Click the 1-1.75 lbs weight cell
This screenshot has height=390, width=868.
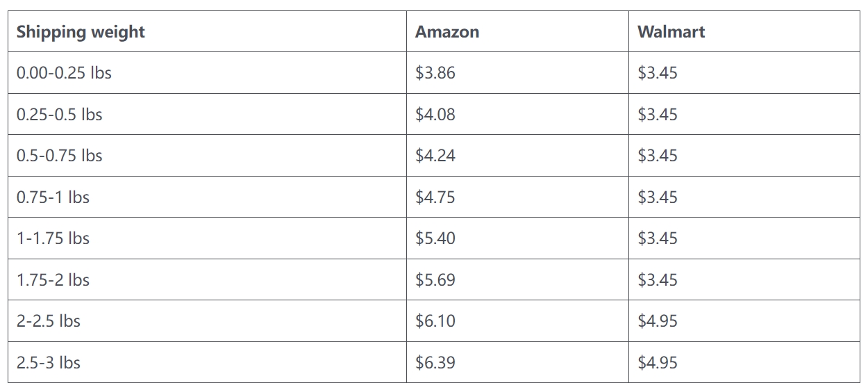207,238
